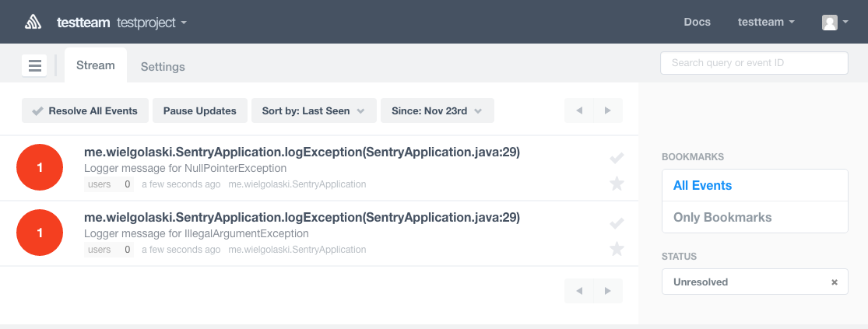Screen dimensions: 868x329
Task: Star the IllegalArgumentException event
Action: 617,249
